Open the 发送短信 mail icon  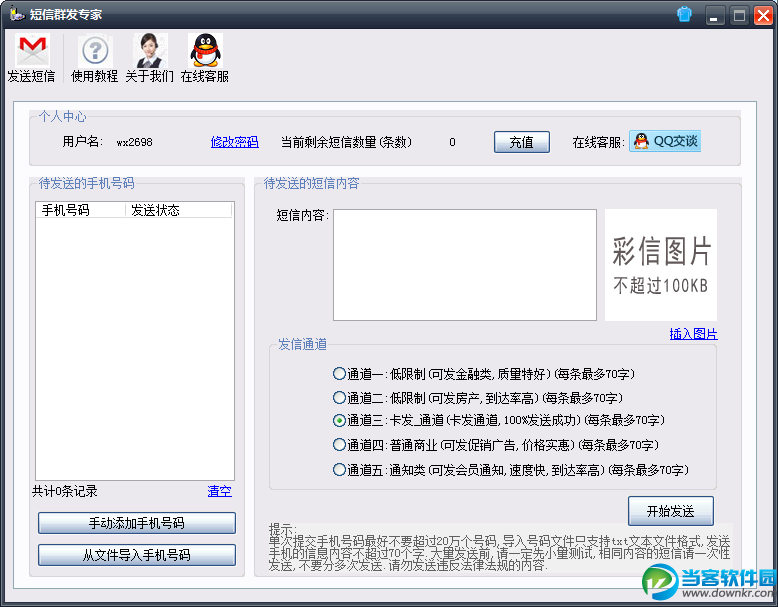(x=32, y=50)
